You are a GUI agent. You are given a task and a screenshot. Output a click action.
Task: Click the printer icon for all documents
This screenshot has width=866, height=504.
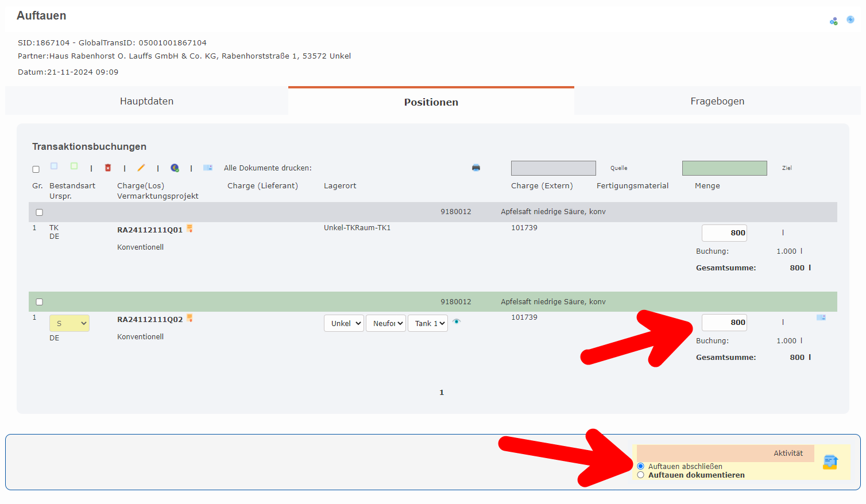coord(475,168)
